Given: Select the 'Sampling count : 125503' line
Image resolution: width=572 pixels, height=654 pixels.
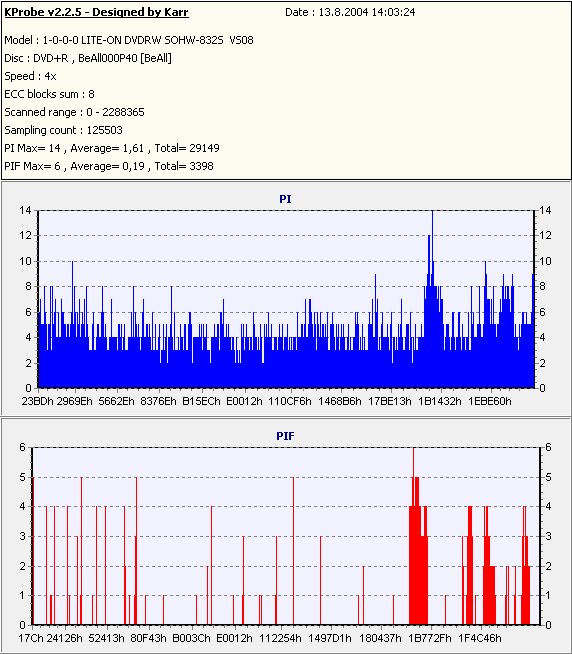Looking at the screenshot, I should coord(63,130).
